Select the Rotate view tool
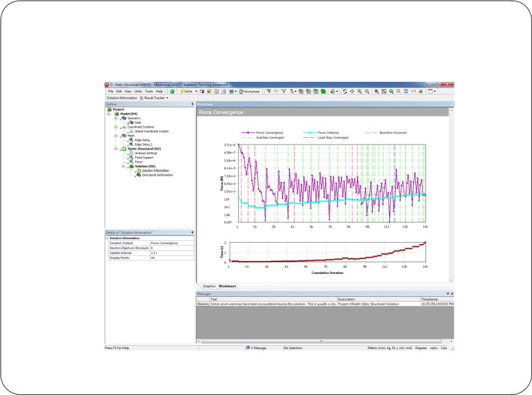Image resolution: width=532 pixels, height=395 pixels. (x=345, y=91)
